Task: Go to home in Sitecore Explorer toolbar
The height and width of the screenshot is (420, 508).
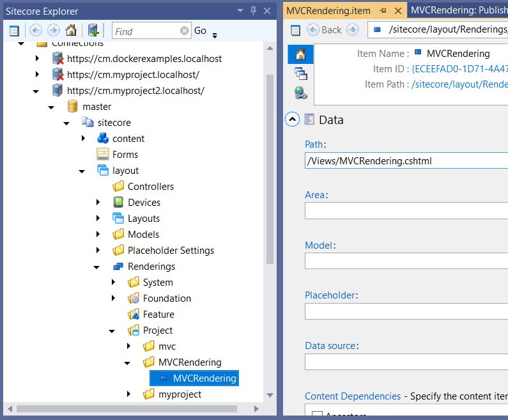Action: coord(72,30)
